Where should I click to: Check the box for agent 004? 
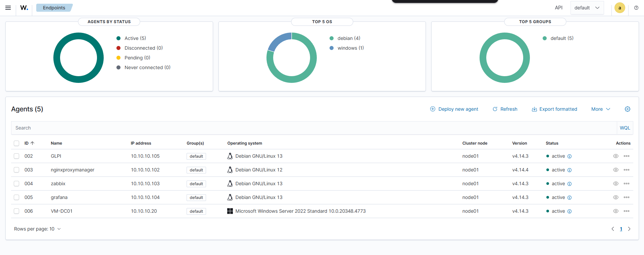point(16,184)
